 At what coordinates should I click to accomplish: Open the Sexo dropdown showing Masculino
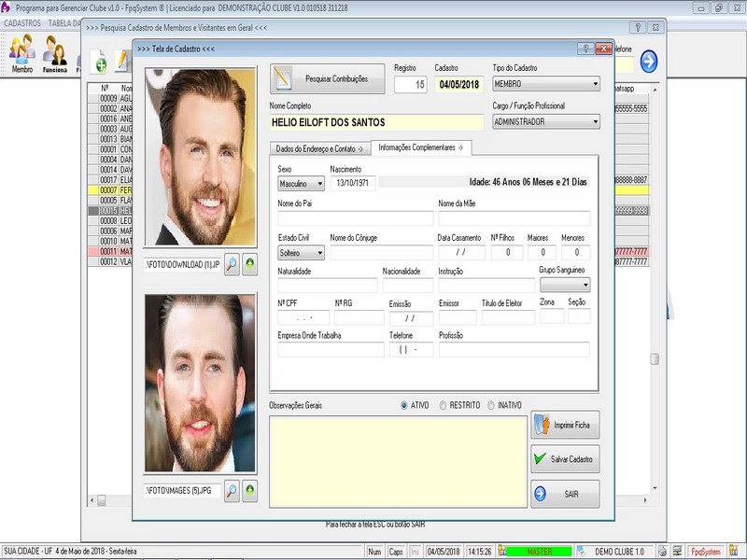click(x=301, y=183)
